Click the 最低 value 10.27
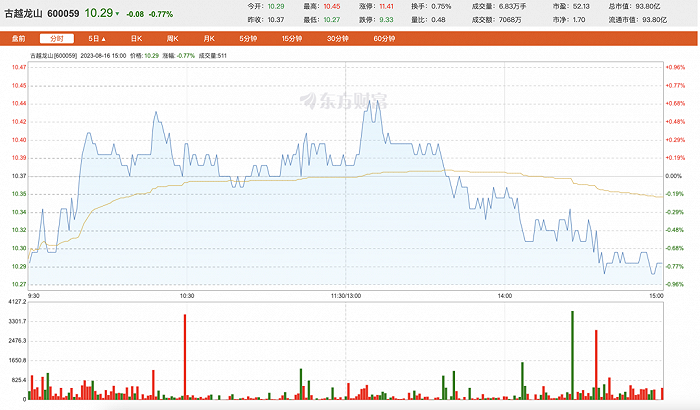Image resolution: width=700 pixels, height=410 pixels. tap(332, 20)
